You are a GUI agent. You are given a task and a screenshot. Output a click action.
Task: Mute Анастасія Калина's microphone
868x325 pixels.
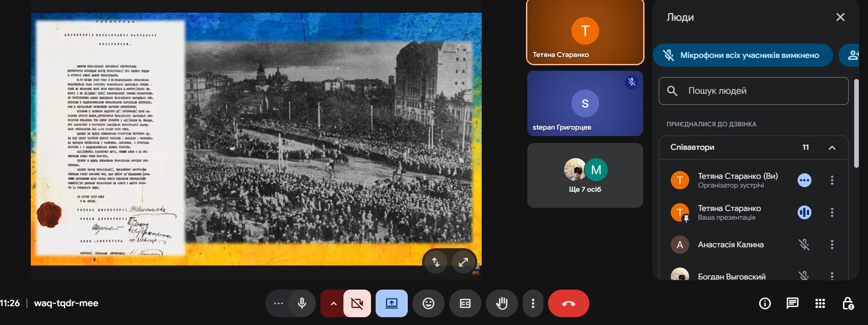[804, 245]
